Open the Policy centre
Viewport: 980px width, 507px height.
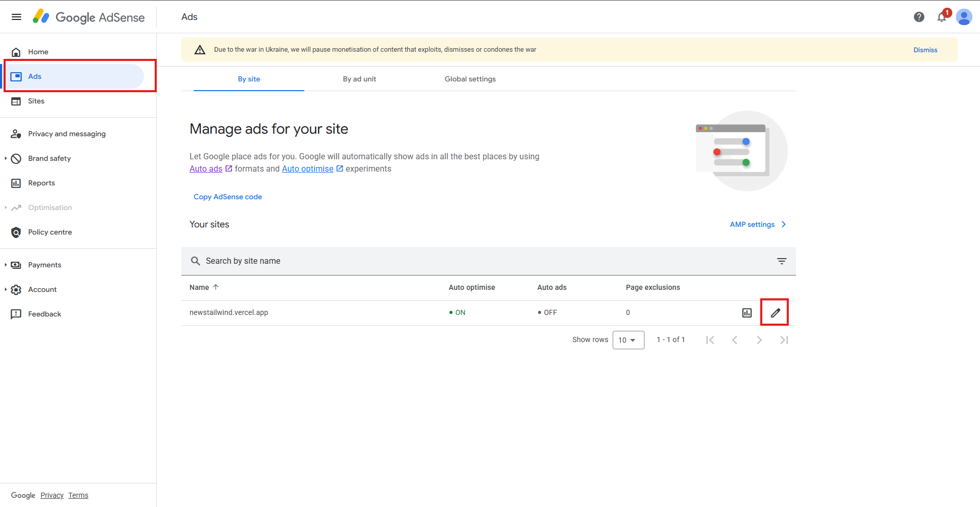[51, 232]
